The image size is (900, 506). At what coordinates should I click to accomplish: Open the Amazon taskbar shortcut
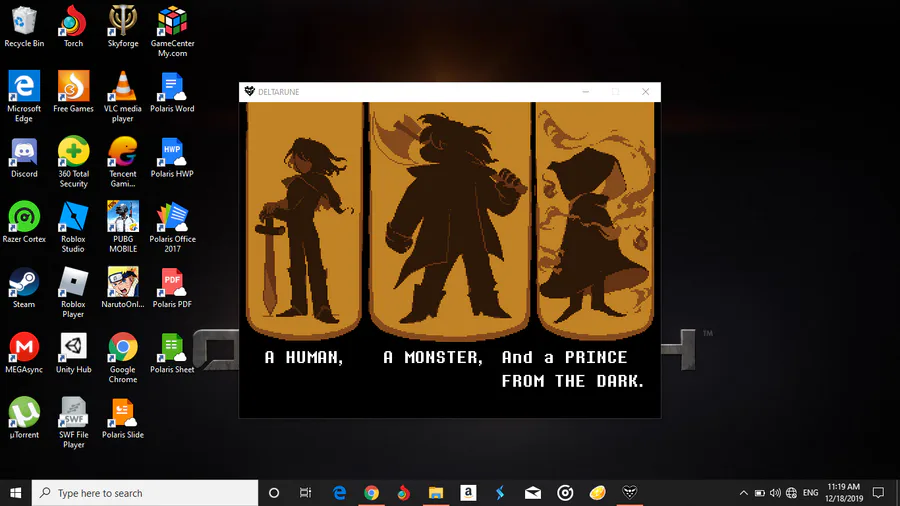tap(468, 493)
